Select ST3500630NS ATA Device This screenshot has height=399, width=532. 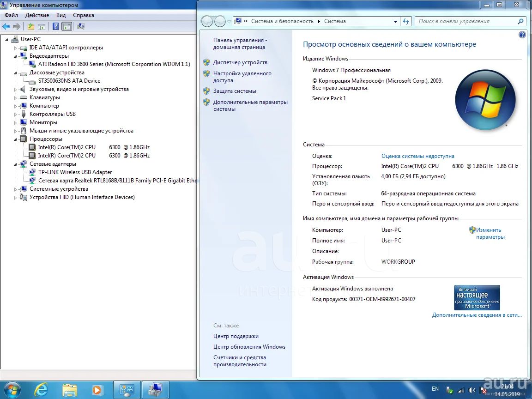(x=69, y=81)
